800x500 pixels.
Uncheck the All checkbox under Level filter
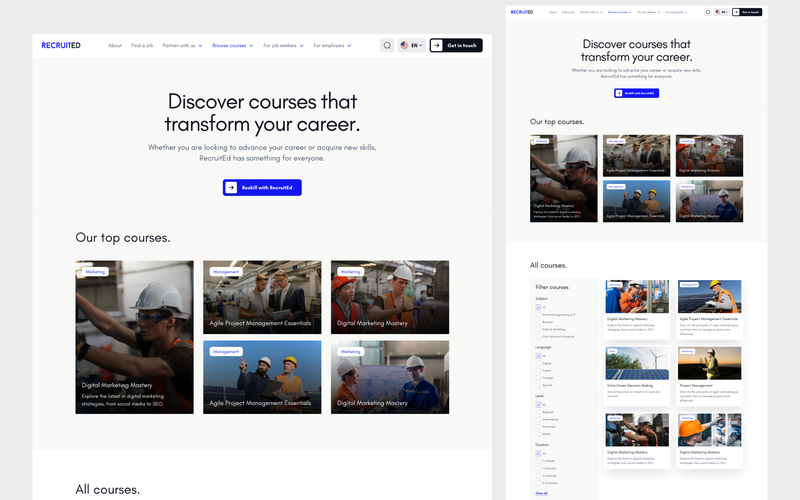[x=538, y=405]
